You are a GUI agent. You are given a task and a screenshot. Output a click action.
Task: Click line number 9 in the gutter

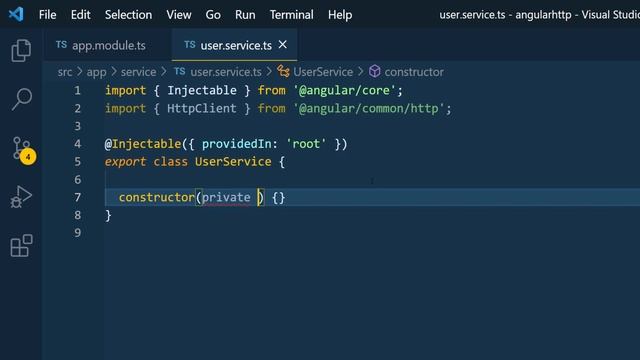point(77,233)
